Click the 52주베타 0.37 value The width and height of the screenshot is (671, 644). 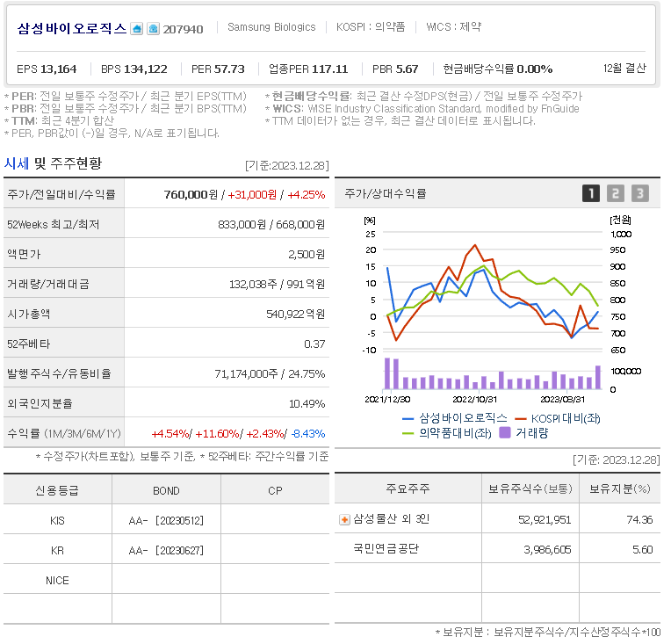pyautogui.click(x=314, y=344)
